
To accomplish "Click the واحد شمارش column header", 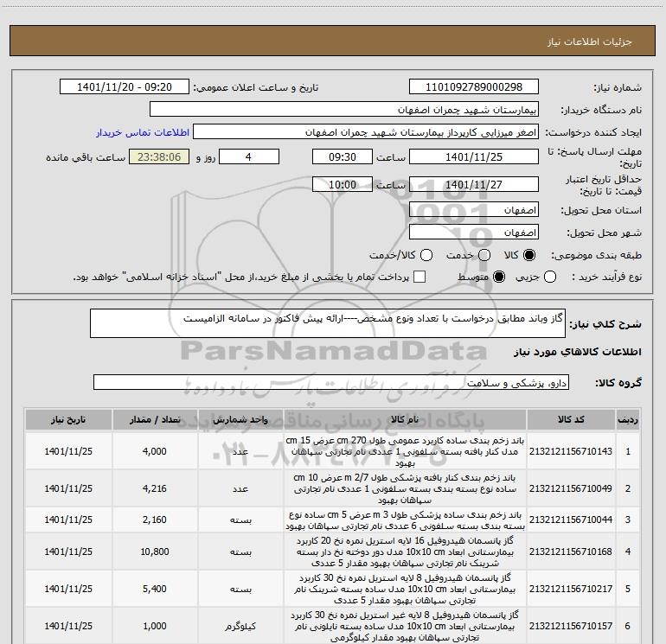I will click(x=240, y=419).
